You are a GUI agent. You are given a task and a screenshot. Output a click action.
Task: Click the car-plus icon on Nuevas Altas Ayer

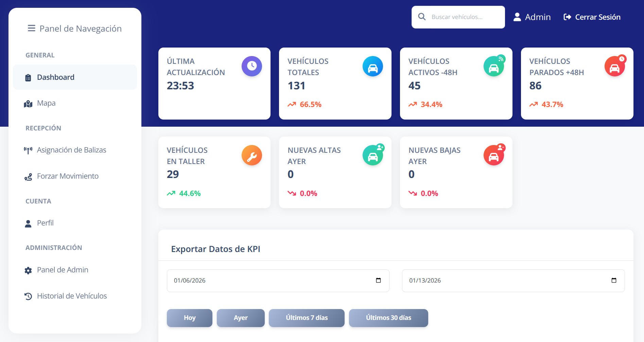pyautogui.click(x=372, y=155)
